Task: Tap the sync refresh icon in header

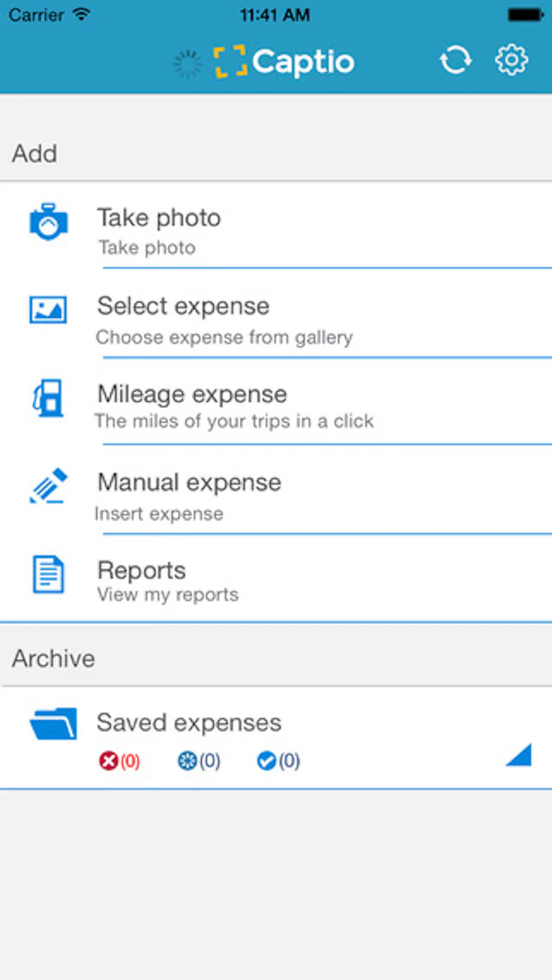Action: point(455,60)
